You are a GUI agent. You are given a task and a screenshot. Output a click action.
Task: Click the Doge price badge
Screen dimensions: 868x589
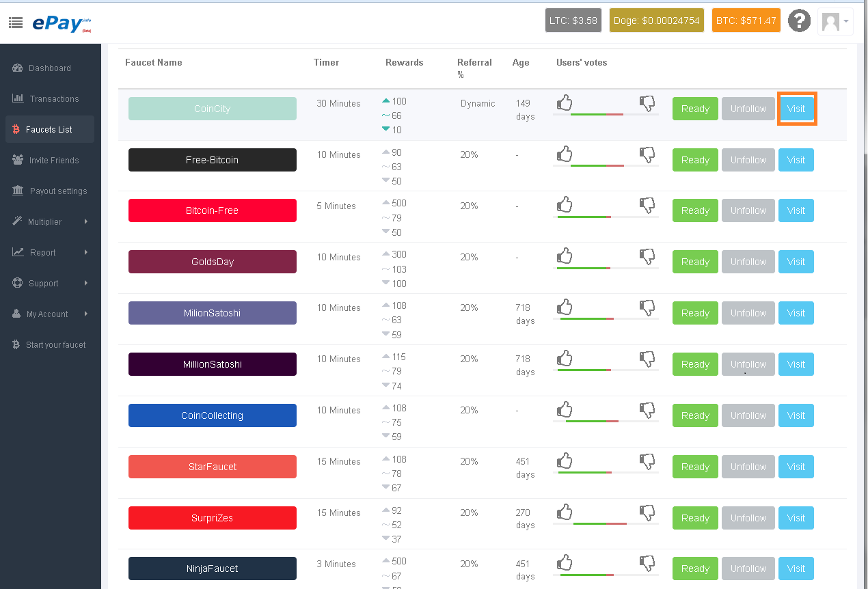tap(656, 20)
